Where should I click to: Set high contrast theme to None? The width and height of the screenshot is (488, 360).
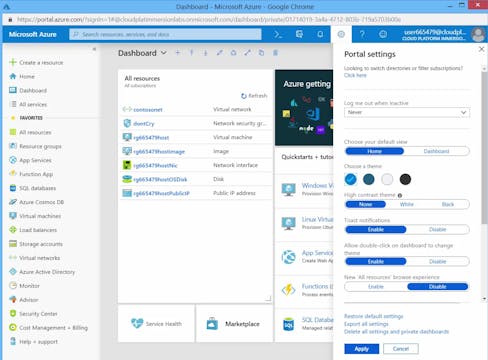[x=366, y=204]
